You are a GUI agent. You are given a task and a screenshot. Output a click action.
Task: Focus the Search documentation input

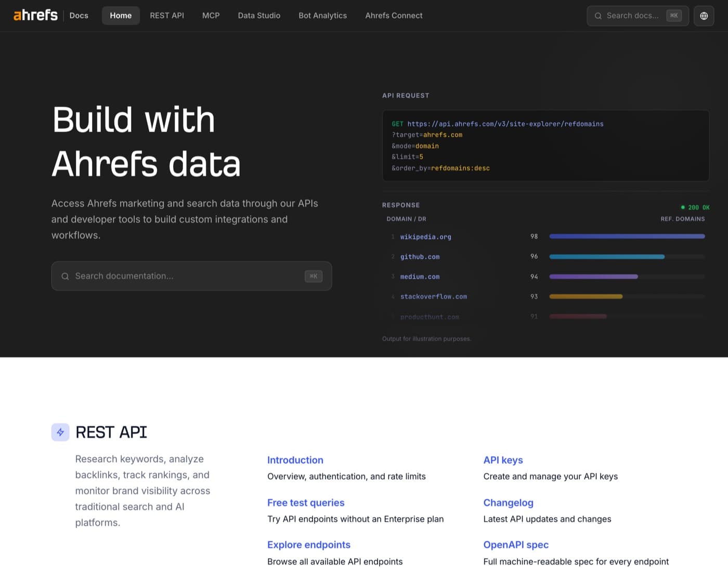coord(191,276)
